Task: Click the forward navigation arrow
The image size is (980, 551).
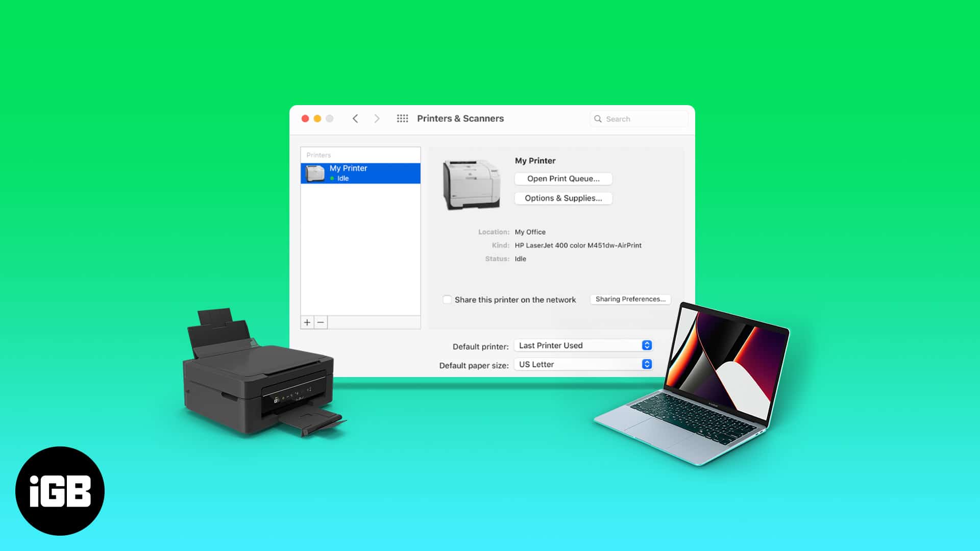Action: click(x=376, y=118)
